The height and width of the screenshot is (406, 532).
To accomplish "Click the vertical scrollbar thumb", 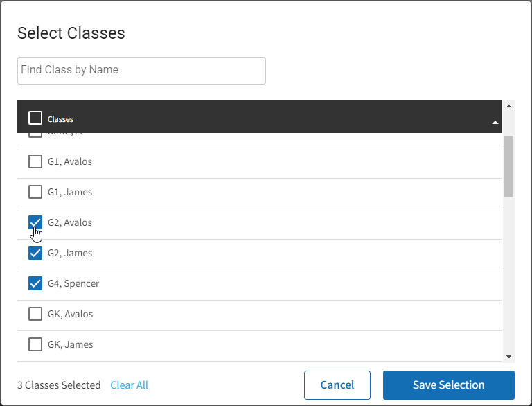I will (x=509, y=166).
